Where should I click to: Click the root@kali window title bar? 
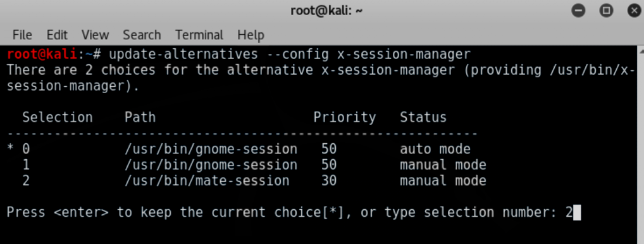click(326, 11)
